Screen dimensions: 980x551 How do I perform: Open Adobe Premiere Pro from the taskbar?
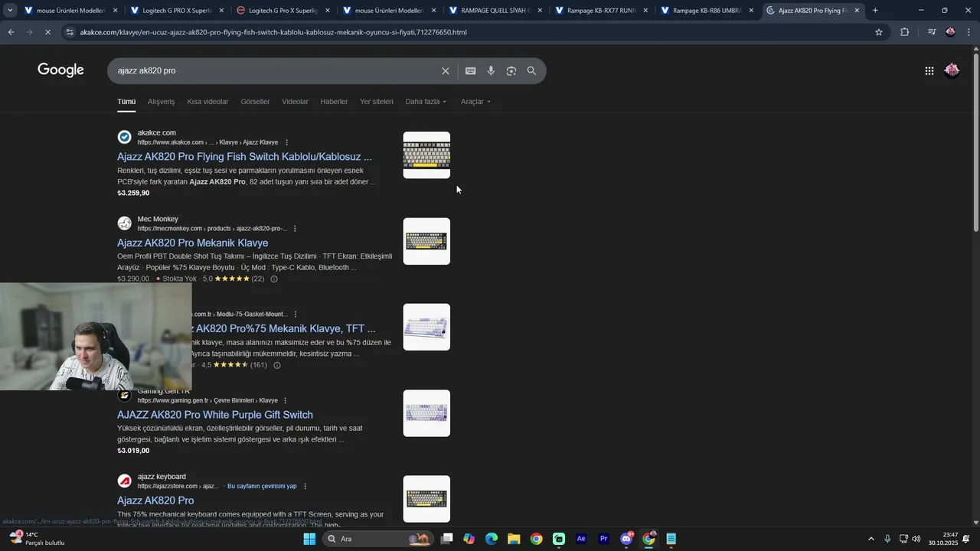click(x=603, y=539)
